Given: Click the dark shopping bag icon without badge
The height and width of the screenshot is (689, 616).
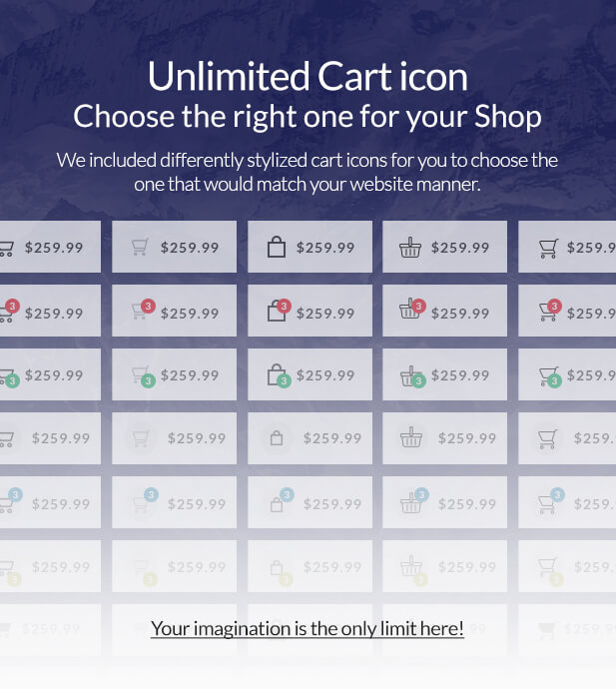Looking at the screenshot, I should [x=277, y=248].
